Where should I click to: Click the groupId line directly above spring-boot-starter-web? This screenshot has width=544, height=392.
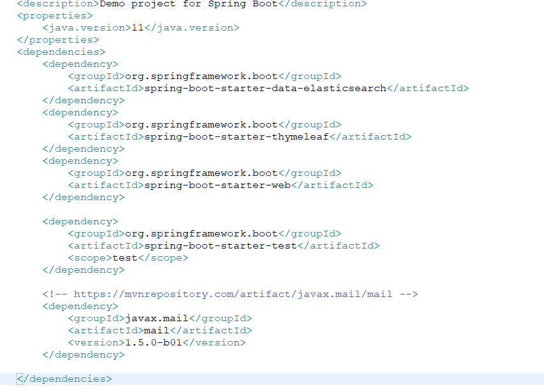tap(205, 173)
